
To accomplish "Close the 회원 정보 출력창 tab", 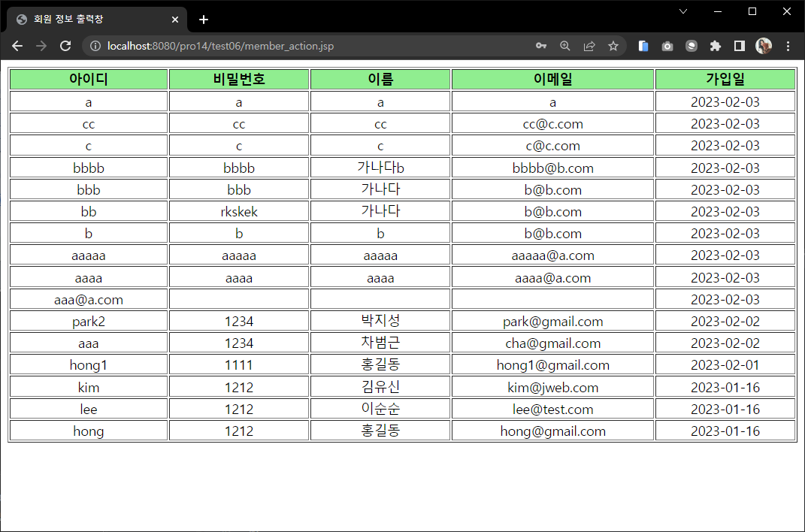I will click(x=175, y=20).
